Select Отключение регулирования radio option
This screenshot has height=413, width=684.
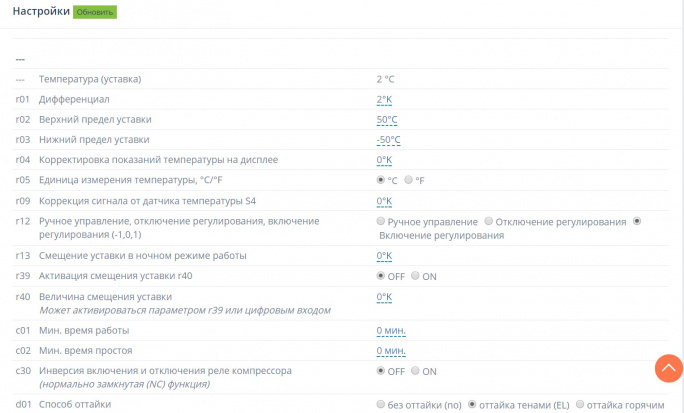[x=488, y=221]
